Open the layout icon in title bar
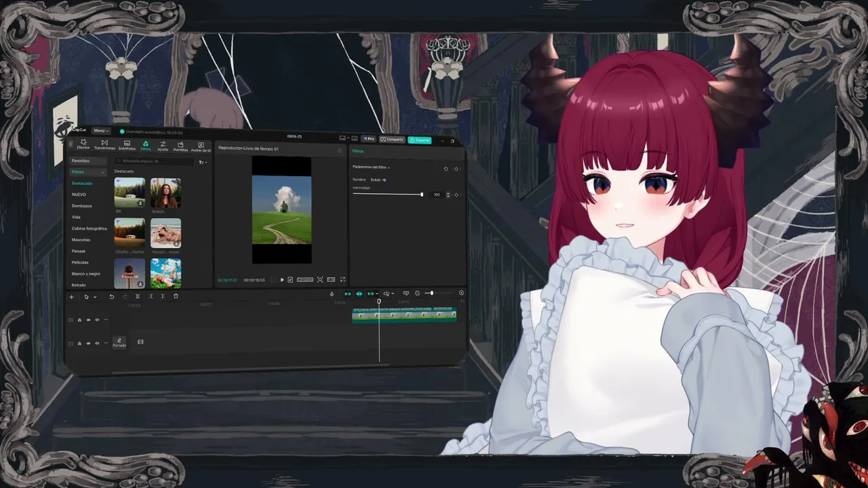The width and height of the screenshot is (868, 488). click(343, 139)
